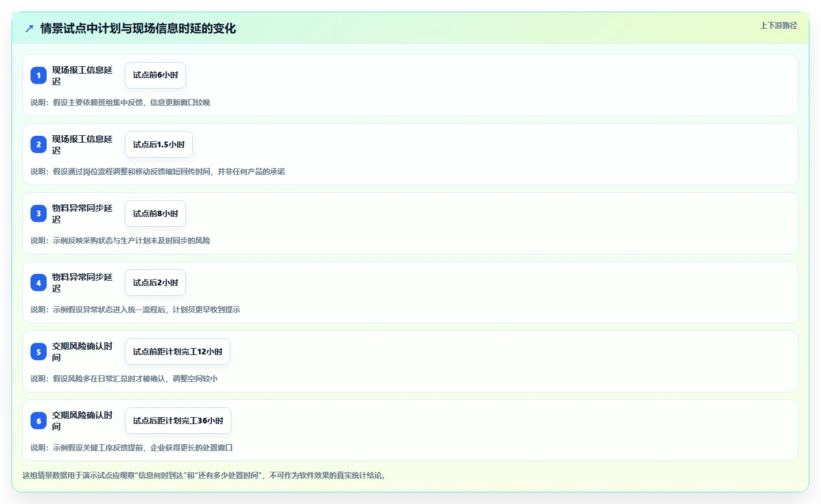
Task: Click the note 示例假设异常状态进入统一流程后
Action: pyautogui.click(x=135, y=310)
